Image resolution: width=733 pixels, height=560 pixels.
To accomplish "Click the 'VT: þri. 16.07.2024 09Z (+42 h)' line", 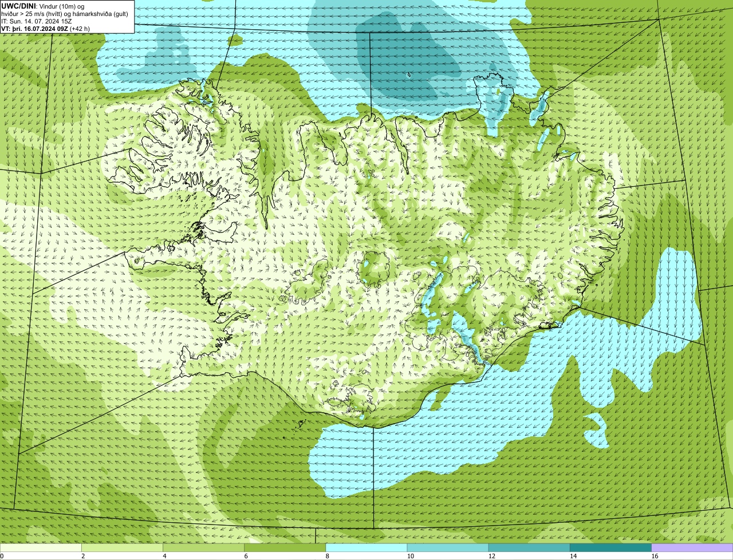I will pos(46,29).
